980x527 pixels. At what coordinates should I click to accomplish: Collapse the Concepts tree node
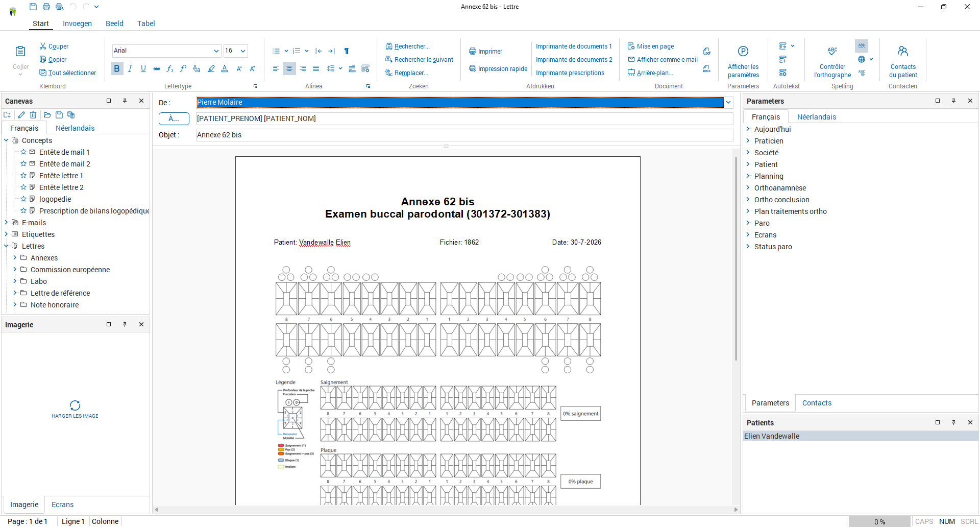coord(6,140)
